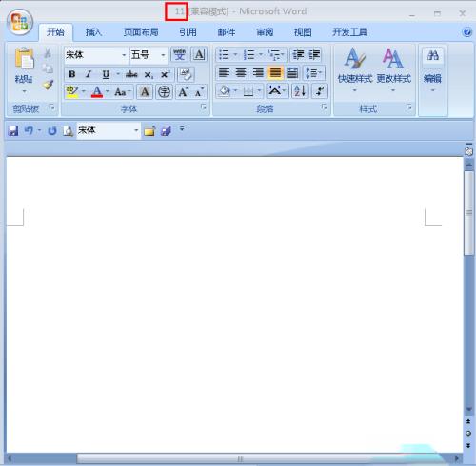Align text to the right
Image resolution: width=476 pixels, height=466 pixels.
click(258, 73)
